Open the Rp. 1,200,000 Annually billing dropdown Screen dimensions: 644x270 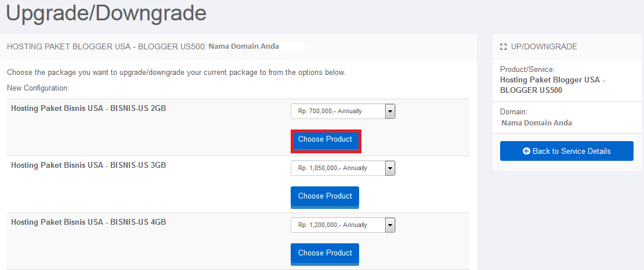tap(343, 225)
